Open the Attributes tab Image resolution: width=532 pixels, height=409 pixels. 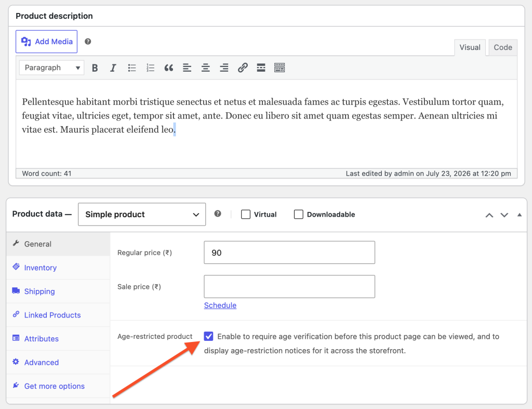click(x=58, y=339)
